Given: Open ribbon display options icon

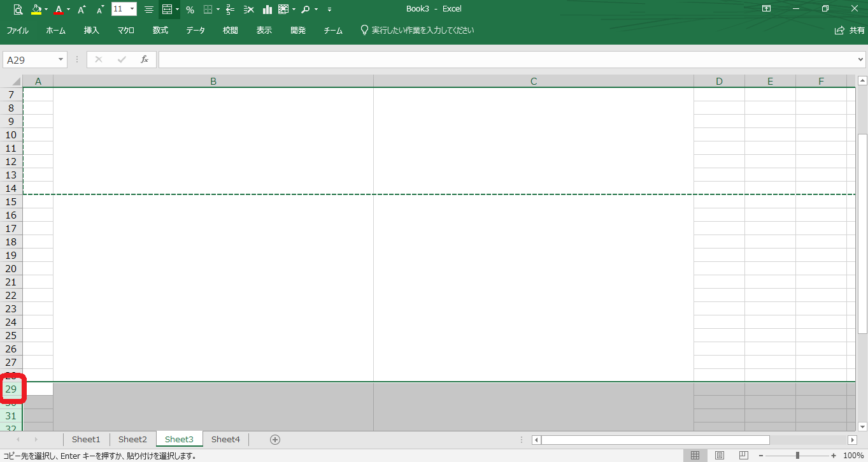Looking at the screenshot, I should pyautogui.click(x=767, y=9).
